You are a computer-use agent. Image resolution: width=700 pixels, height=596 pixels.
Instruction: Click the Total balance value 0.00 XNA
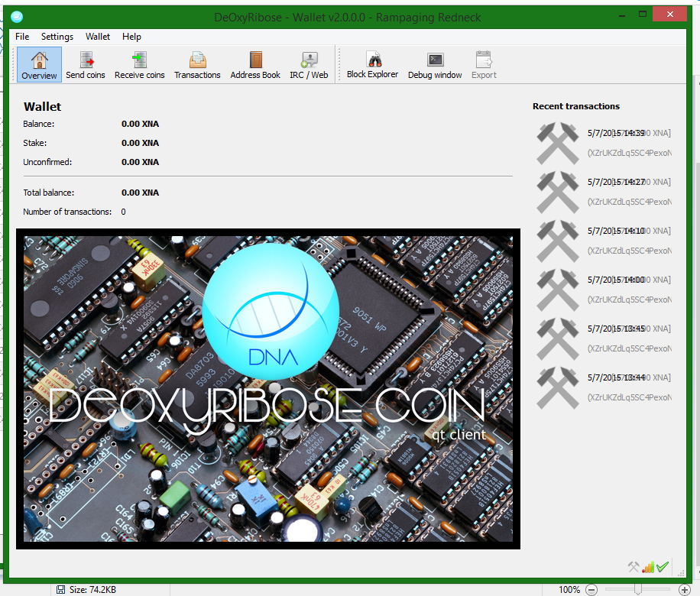click(140, 193)
